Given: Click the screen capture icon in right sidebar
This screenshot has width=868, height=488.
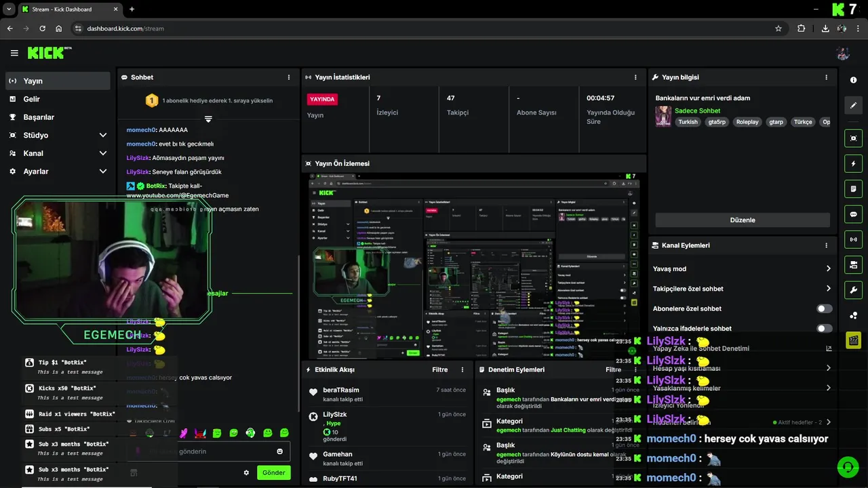Looking at the screenshot, I should 853,138.
